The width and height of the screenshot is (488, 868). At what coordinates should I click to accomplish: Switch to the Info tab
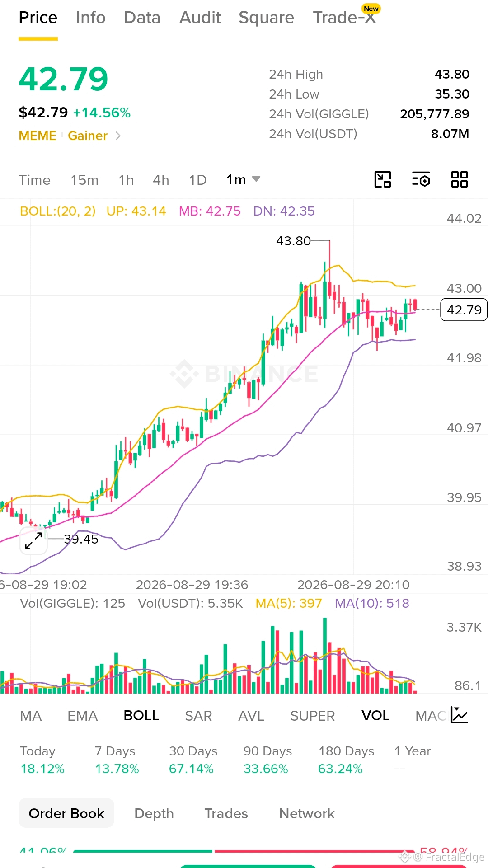[90, 18]
